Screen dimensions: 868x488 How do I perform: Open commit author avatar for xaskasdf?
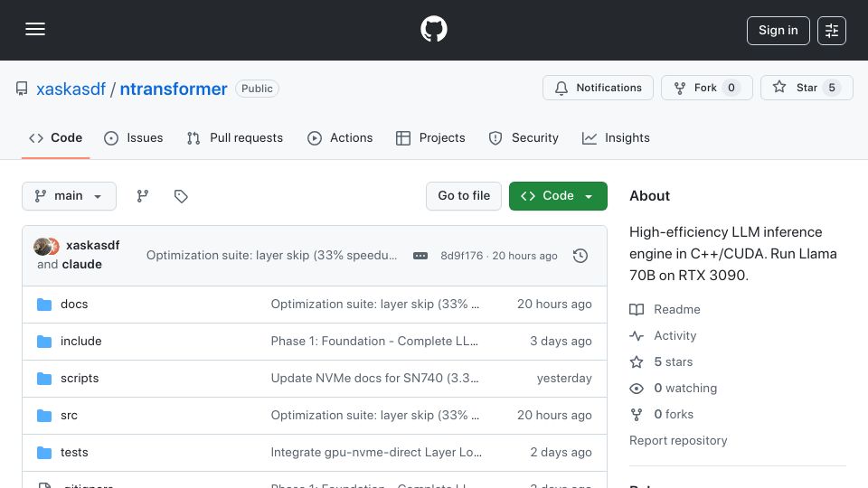(42, 246)
